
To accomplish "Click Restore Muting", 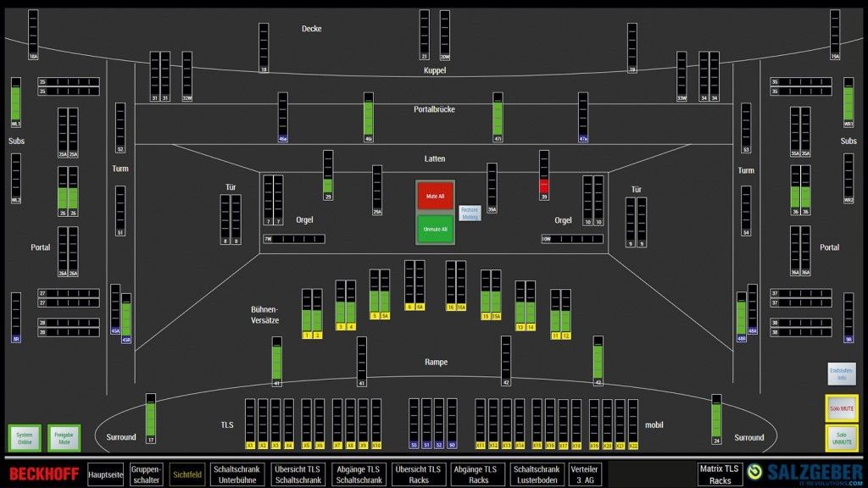I will click(469, 212).
